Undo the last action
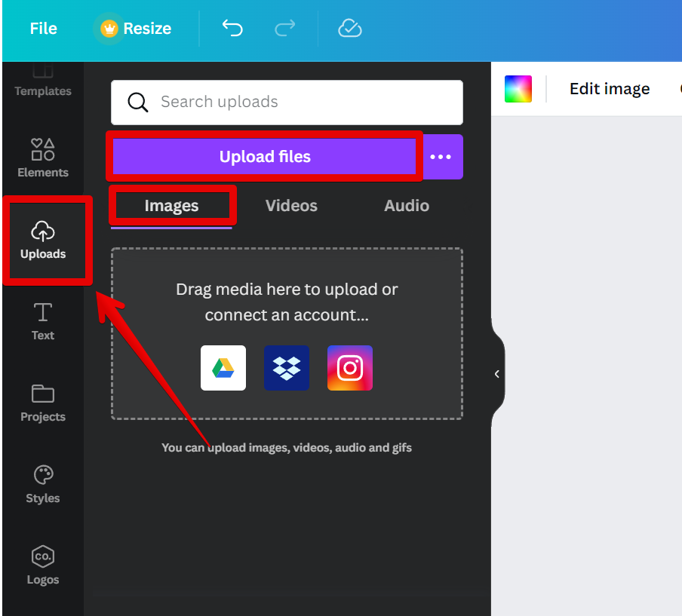This screenshot has height=616, width=682. tap(232, 29)
